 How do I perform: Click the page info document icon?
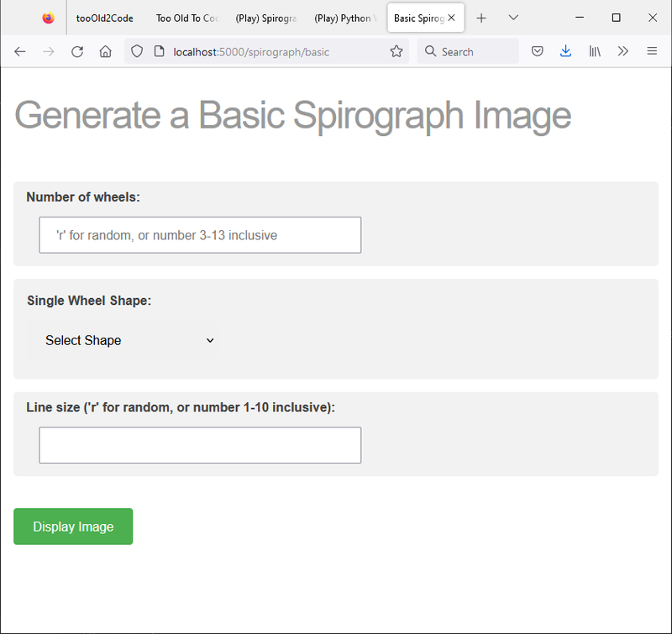159,51
